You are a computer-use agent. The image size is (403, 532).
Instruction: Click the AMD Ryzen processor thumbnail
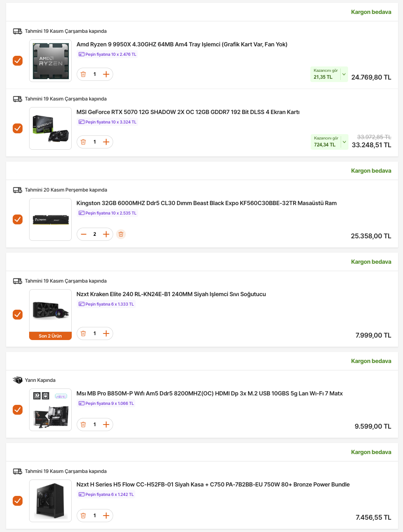(x=50, y=61)
